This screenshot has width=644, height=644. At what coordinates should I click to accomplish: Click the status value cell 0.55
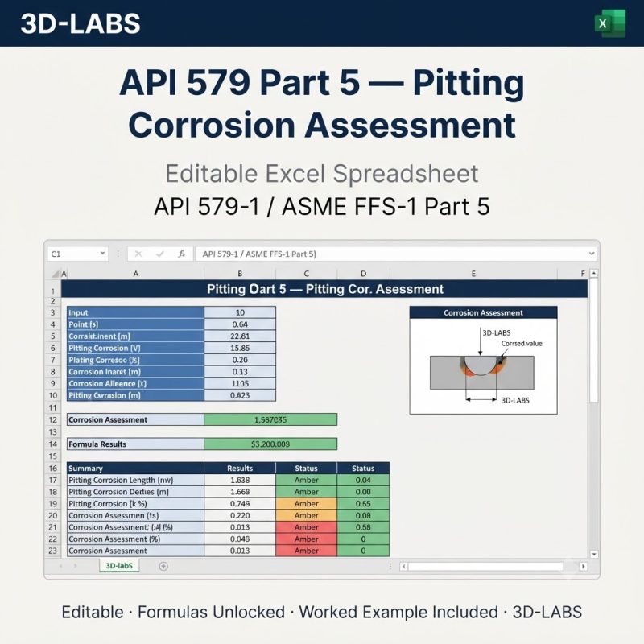point(363,504)
